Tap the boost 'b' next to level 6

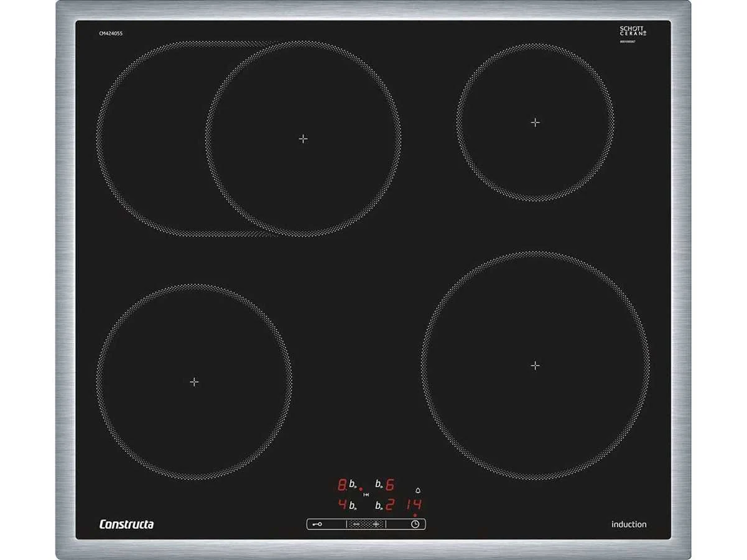378,484
